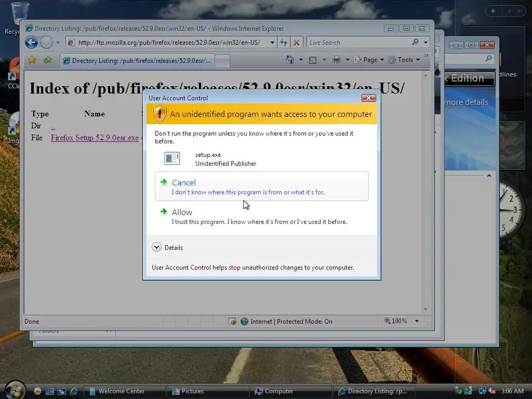Click scroll up arrow of page scrollbar
Screen dimensions: 532x399
pyautogui.click(x=425, y=75)
